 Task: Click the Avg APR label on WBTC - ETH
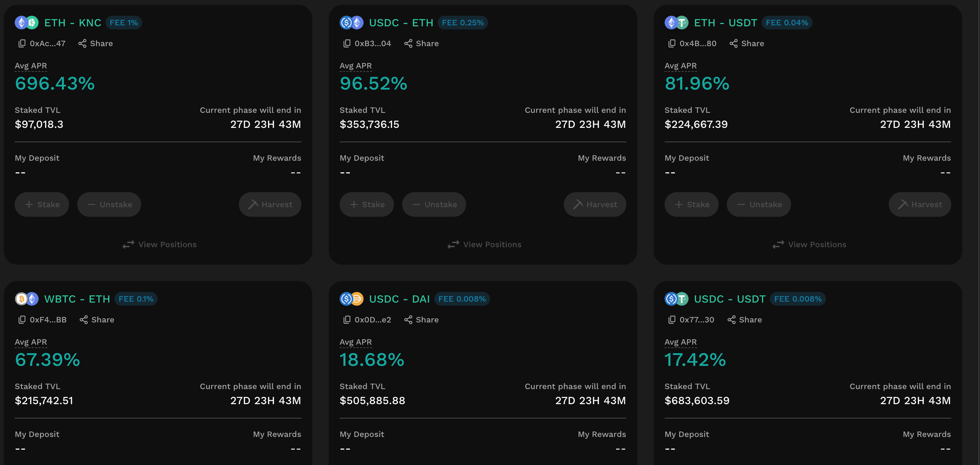[x=31, y=342]
